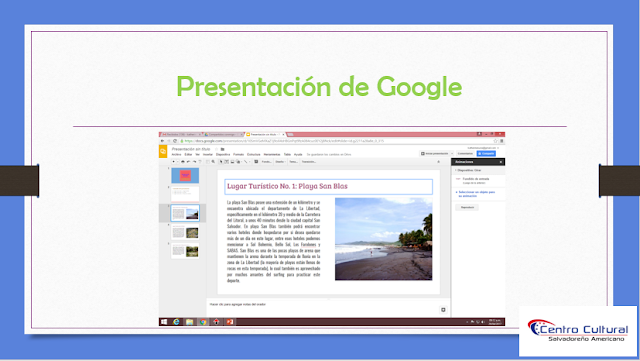Screen dimensions: 640x361
Task: Select slide 1 thumbnail
Action: 185,175
